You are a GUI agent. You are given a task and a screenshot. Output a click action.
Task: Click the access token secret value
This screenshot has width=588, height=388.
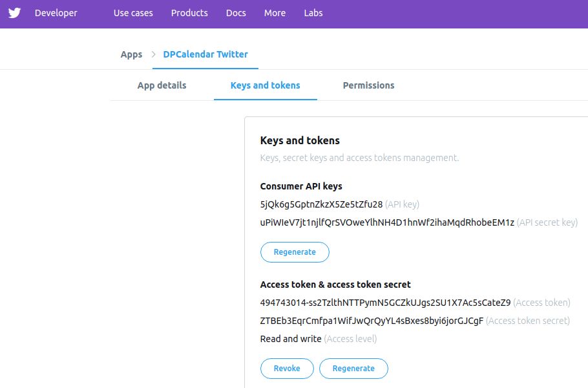coord(372,321)
